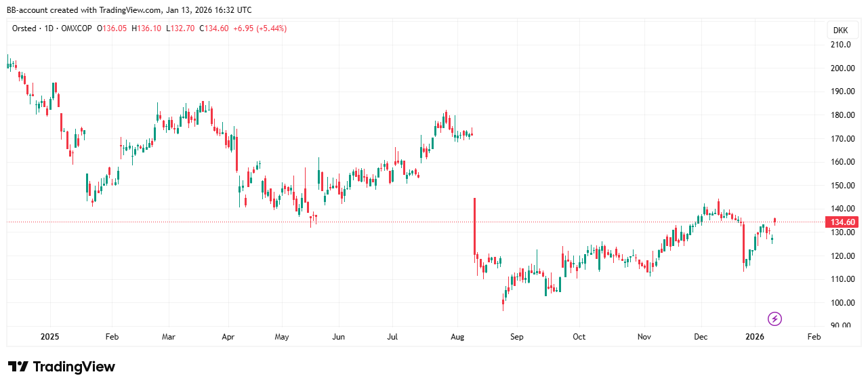Click the Dec label on time axis
The height and width of the screenshot is (387, 868).
coord(701,337)
